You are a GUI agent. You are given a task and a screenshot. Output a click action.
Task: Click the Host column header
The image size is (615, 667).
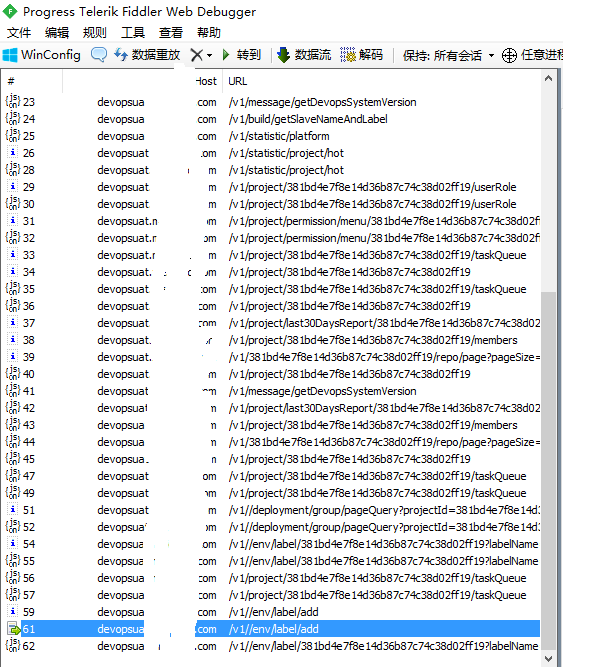click(206, 81)
